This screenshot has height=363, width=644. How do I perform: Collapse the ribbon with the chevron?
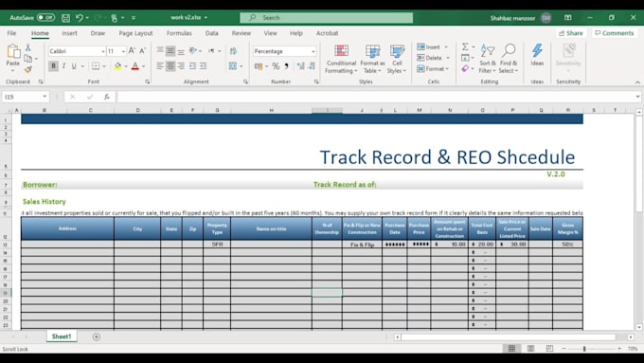[637, 82]
